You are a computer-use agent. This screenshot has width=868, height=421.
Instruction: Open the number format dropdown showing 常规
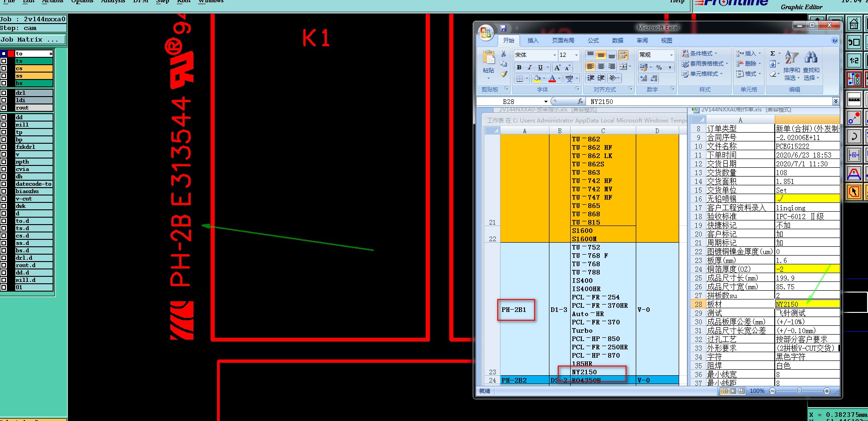click(x=671, y=55)
